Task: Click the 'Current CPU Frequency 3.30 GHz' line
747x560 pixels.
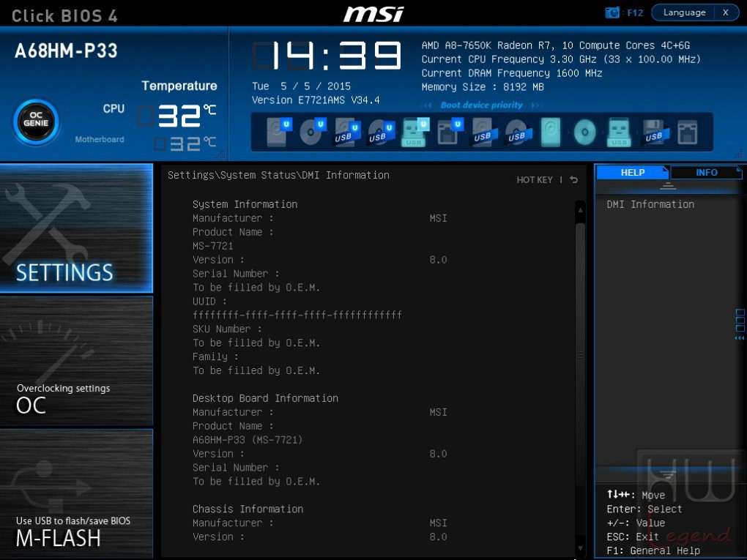Action: [x=561, y=59]
